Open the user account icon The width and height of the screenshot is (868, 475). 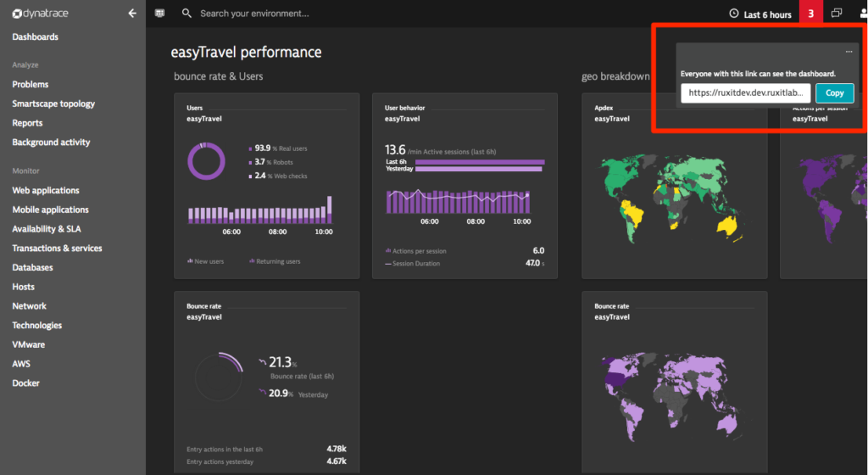click(x=863, y=14)
